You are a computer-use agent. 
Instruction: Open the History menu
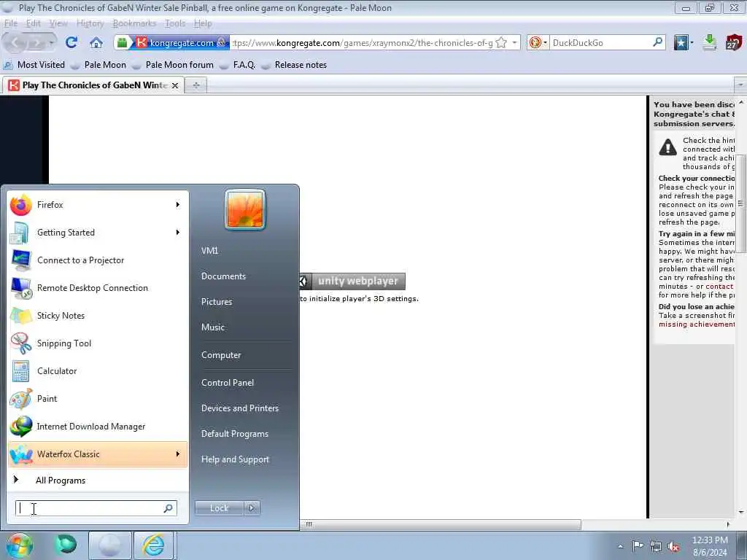[x=90, y=23]
